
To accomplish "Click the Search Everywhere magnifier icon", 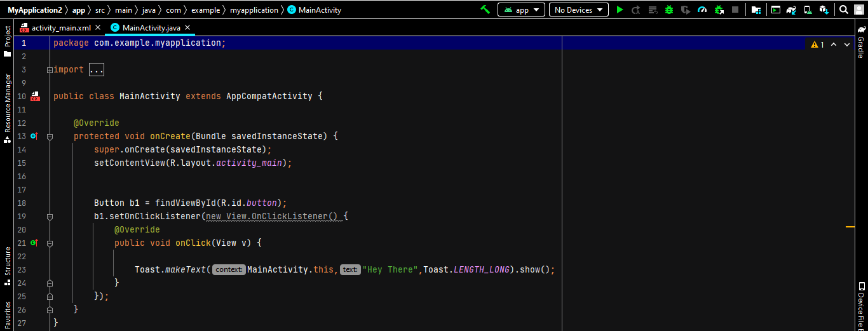I will 844,10.
